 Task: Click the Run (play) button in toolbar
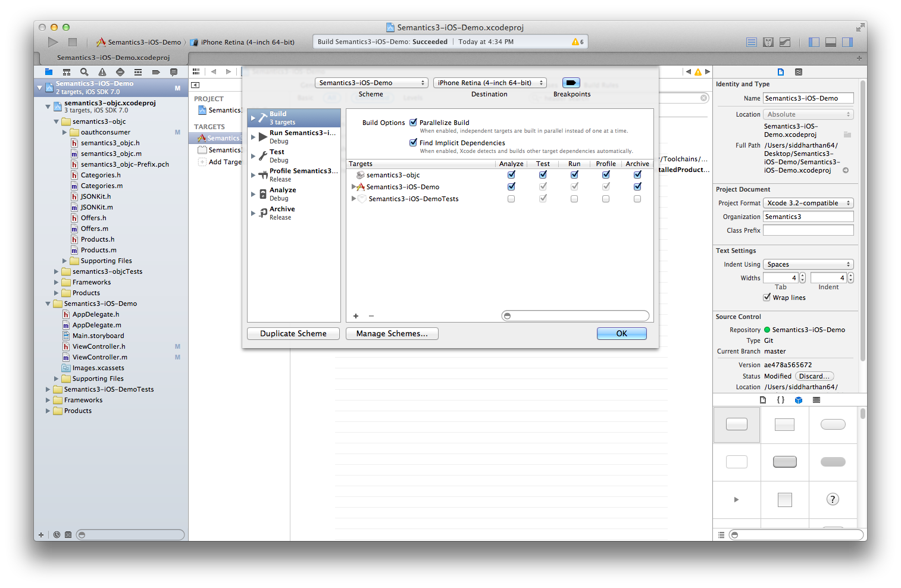click(x=53, y=42)
